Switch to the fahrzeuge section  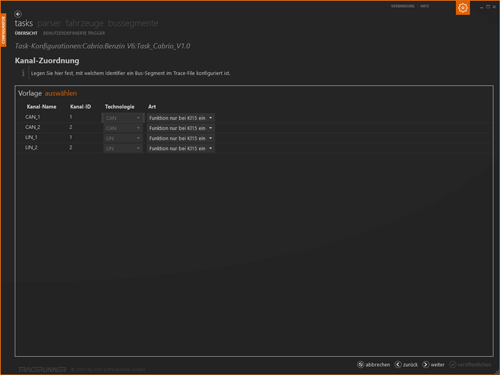point(84,23)
